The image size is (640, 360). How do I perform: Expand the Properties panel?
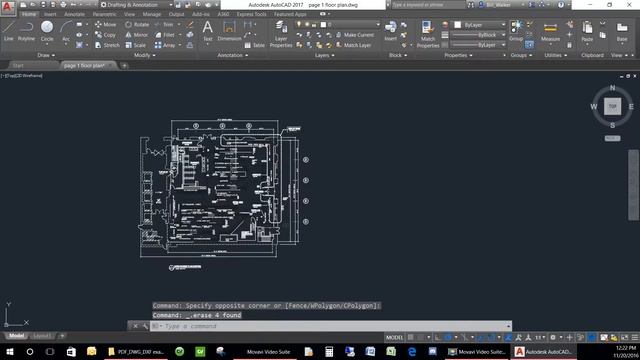pos(458,55)
